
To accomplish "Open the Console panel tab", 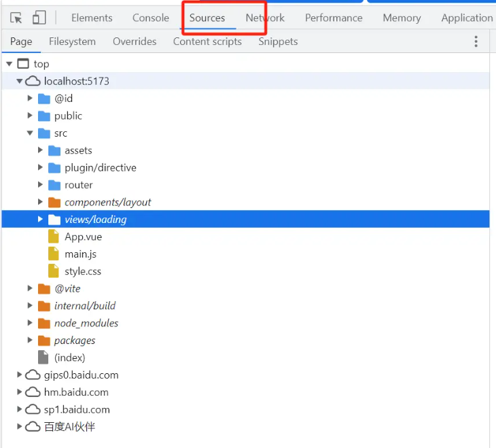I will [x=151, y=18].
